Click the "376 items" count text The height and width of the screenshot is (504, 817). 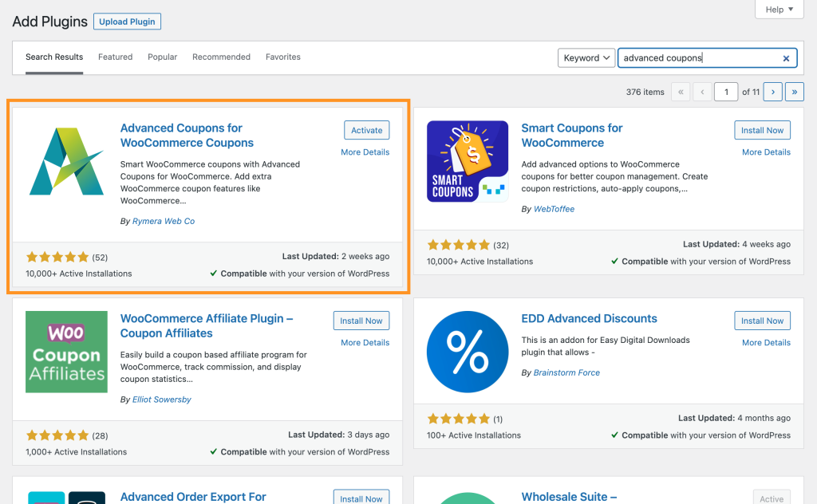(x=645, y=93)
